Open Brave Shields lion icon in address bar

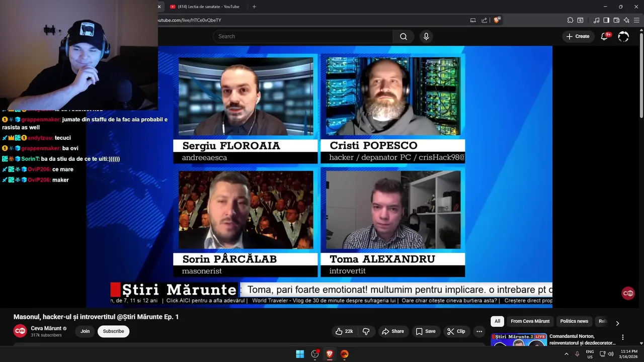pyautogui.click(x=497, y=20)
